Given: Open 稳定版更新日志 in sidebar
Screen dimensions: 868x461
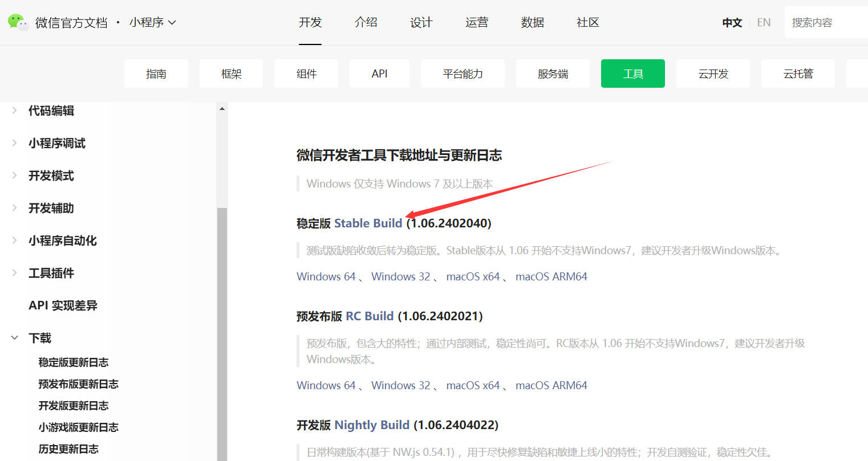Looking at the screenshot, I should click(x=73, y=362).
